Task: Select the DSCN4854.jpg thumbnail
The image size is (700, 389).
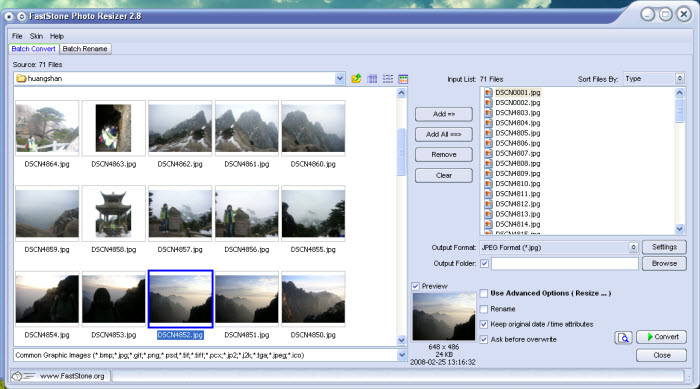Action: (47, 299)
